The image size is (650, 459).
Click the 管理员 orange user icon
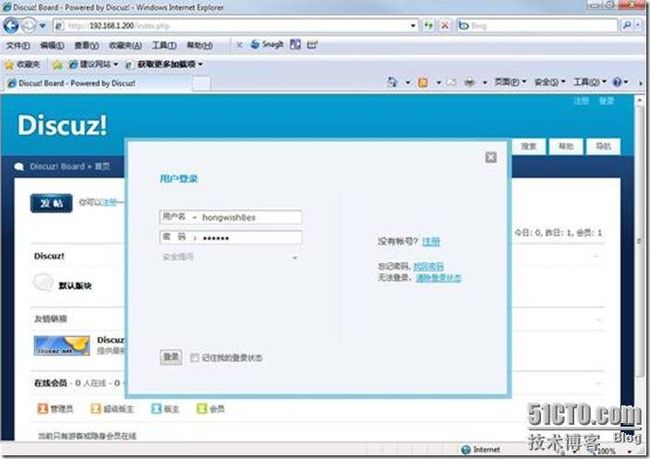click(43, 409)
